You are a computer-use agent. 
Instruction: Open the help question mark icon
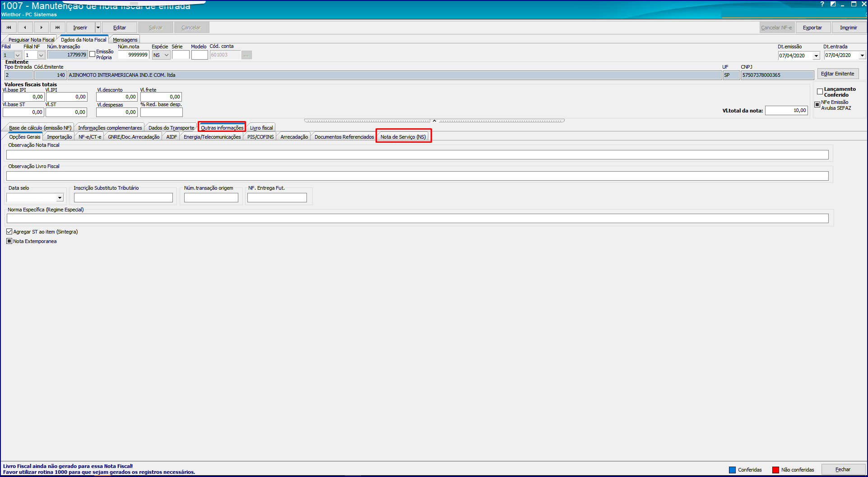822,4
